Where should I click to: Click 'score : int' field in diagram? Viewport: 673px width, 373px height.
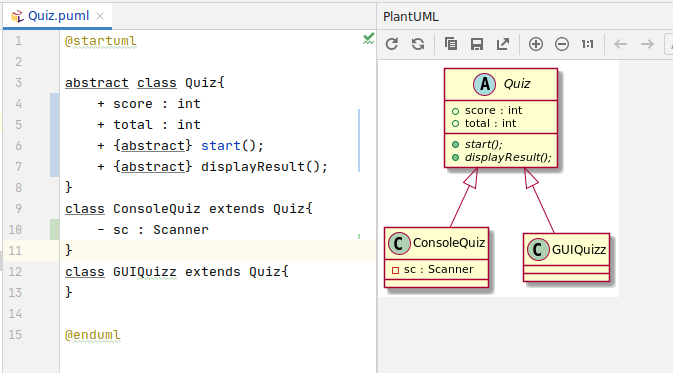tap(493, 110)
